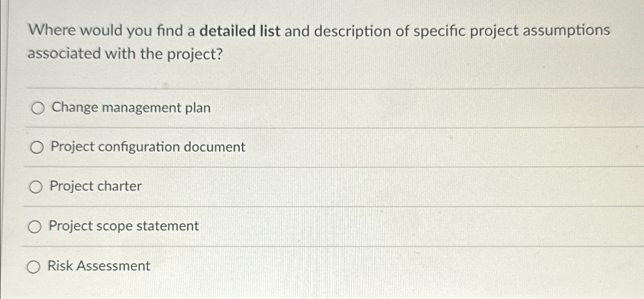This screenshot has height=299, width=644.
Task: Click the "Risk Assessment" answer label text
Action: click(x=99, y=266)
